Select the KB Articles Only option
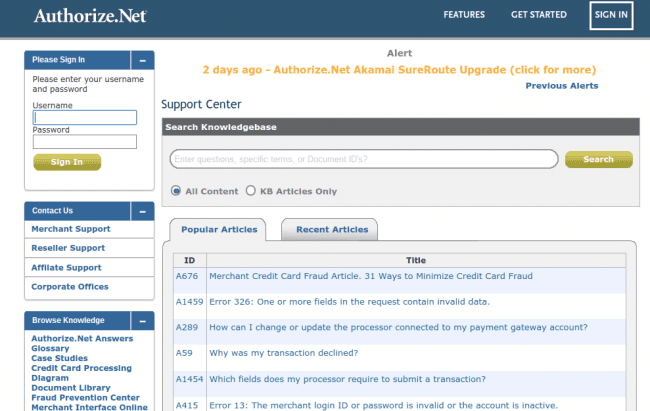Viewport: 650px width, 411px height. click(252, 191)
